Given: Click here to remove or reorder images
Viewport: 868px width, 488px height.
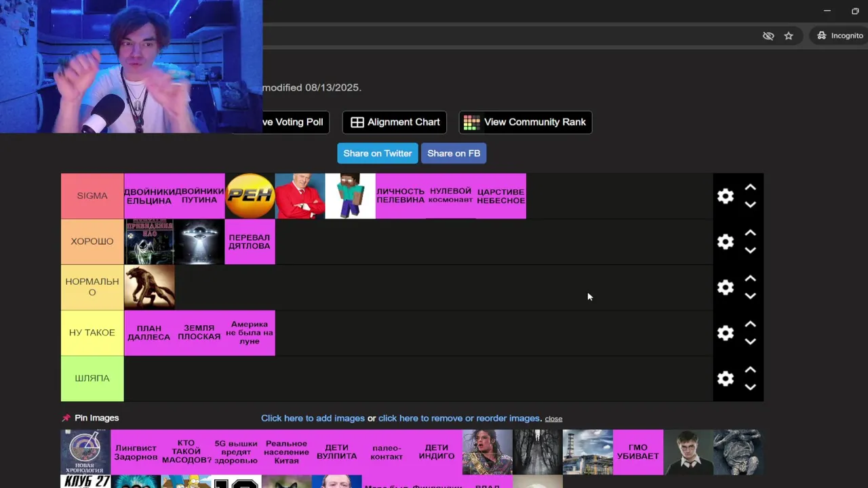Looking at the screenshot, I should point(459,418).
